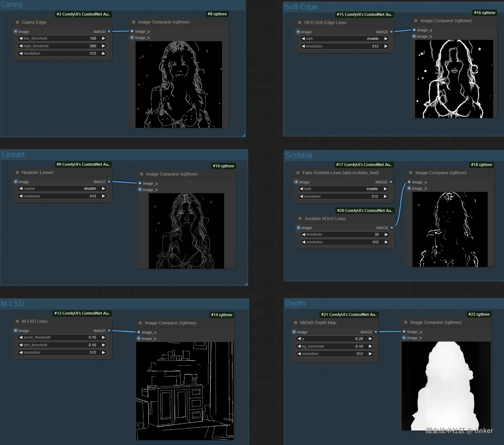Decrease M-LSD Lines resolution with the left arrow

(21, 353)
